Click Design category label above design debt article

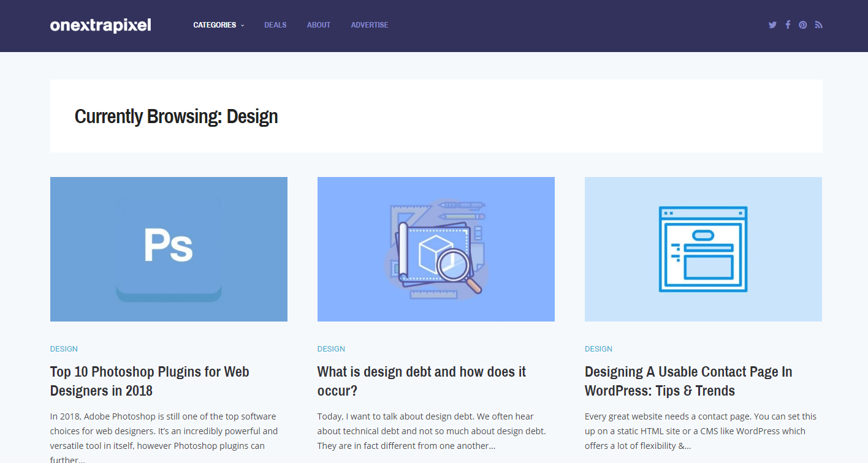pos(331,349)
